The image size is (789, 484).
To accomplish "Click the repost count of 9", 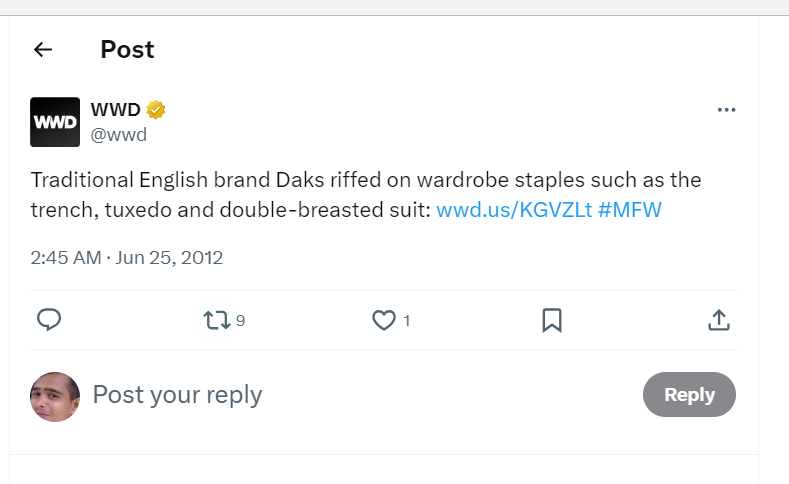I will [240, 321].
